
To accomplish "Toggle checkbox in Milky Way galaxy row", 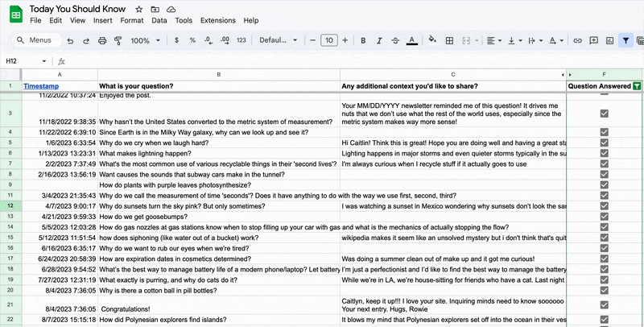I will click(x=605, y=132).
